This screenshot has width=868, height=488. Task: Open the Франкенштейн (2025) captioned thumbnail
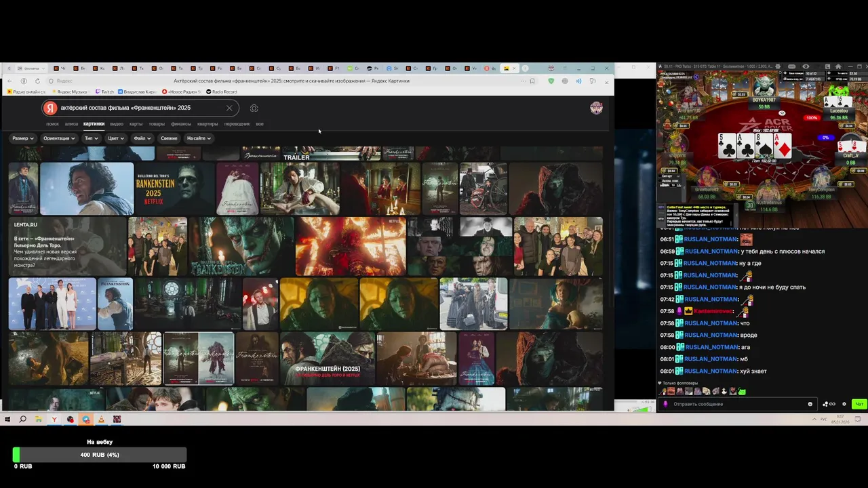point(328,359)
